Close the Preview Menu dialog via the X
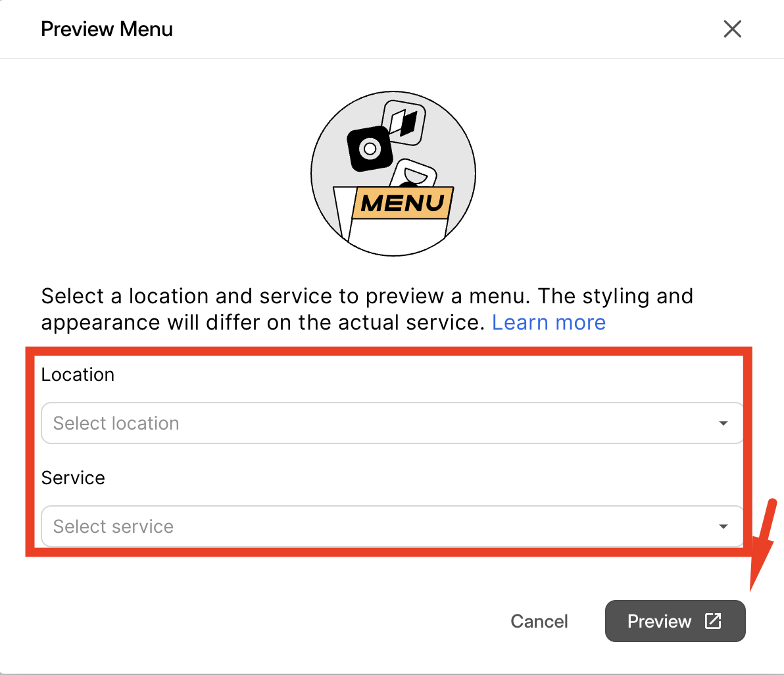Viewport: 784px width, 675px height. [x=732, y=29]
